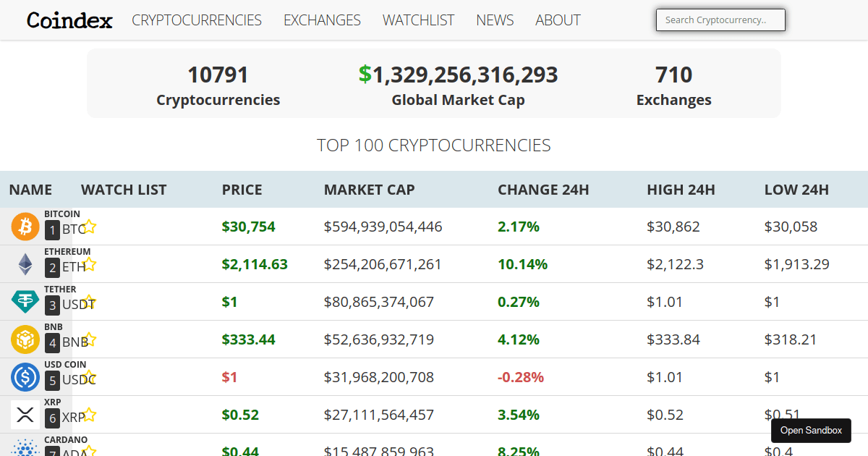Star BNB for the watchlist

(90, 340)
